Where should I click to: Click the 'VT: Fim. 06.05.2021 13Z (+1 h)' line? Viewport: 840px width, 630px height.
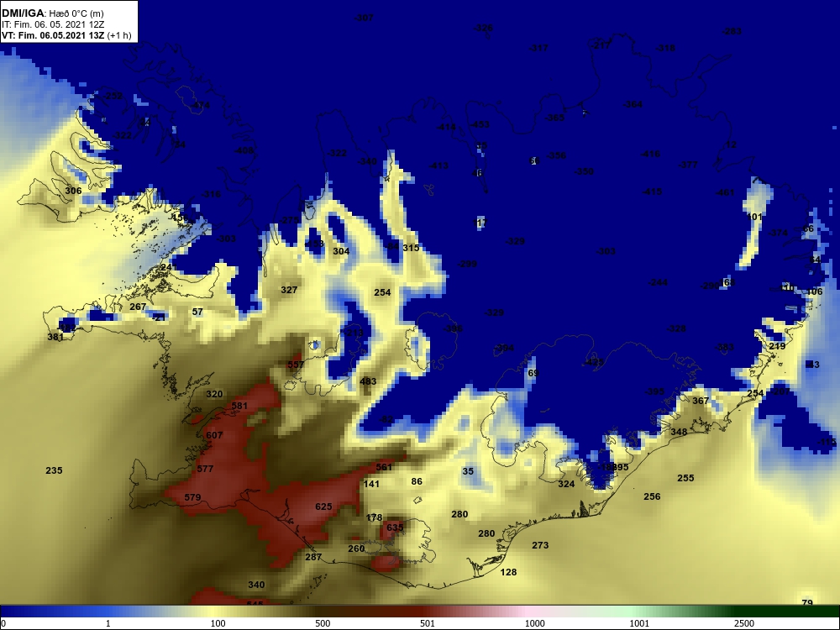point(66,35)
